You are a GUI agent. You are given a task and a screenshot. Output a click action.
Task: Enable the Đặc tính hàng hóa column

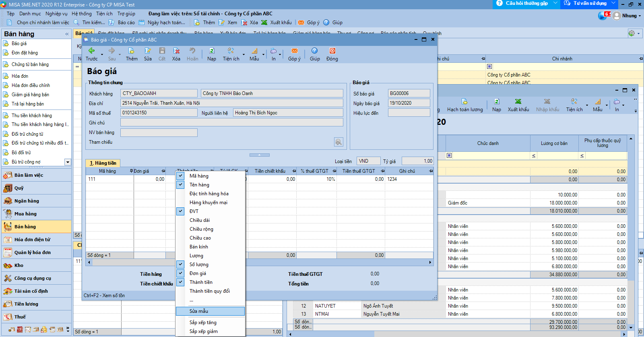pyautogui.click(x=211, y=194)
